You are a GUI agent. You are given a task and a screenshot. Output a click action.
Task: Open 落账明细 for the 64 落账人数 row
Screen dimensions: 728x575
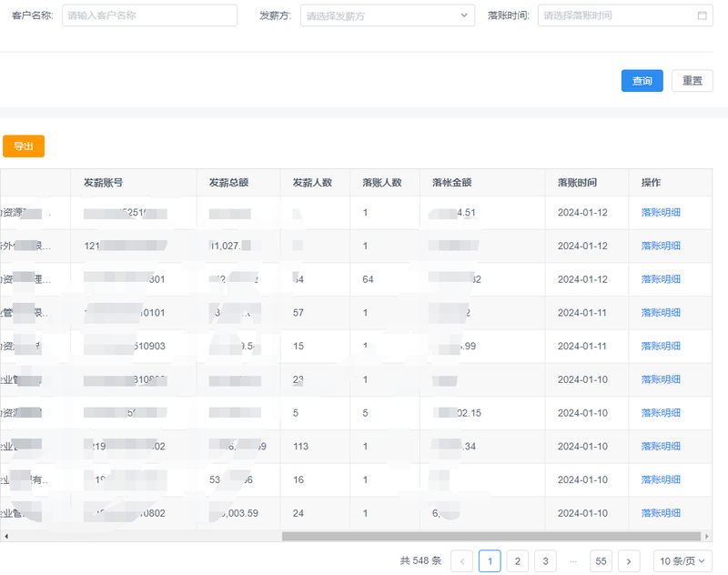(661, 279)
